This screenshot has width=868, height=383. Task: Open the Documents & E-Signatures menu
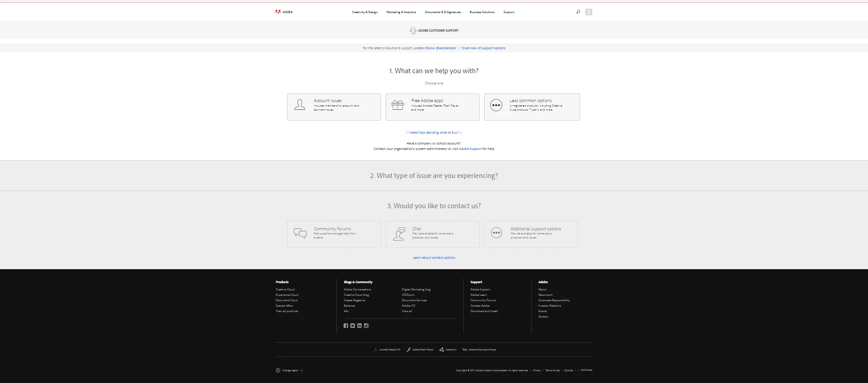click(x=443, y=12)
